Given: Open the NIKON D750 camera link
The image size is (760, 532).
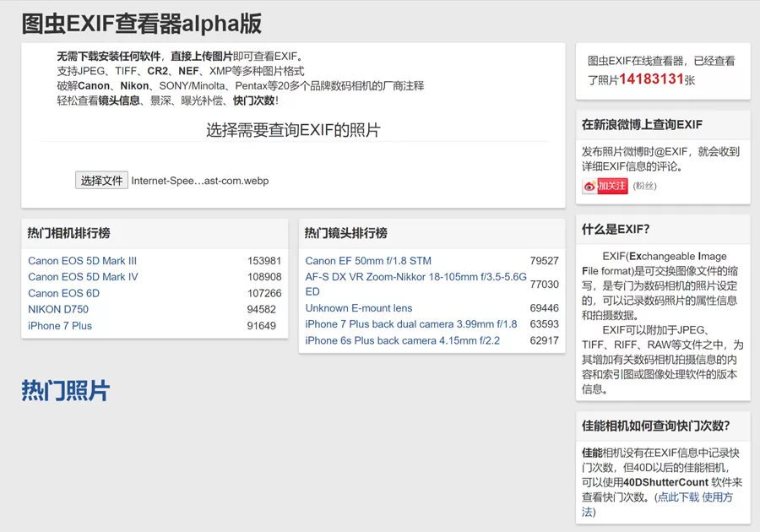Looking at the screenshot, I should coord(58,309).
